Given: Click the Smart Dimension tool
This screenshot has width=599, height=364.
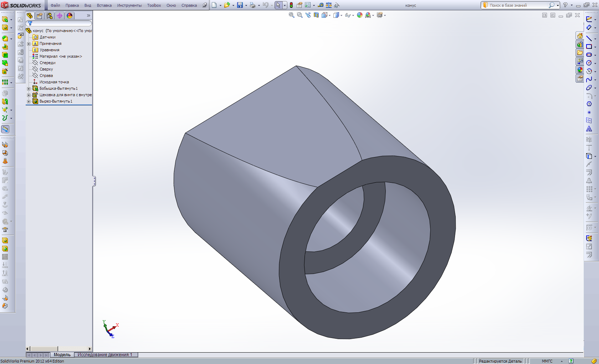Looking at the screenshot, I should coord(589,27).
